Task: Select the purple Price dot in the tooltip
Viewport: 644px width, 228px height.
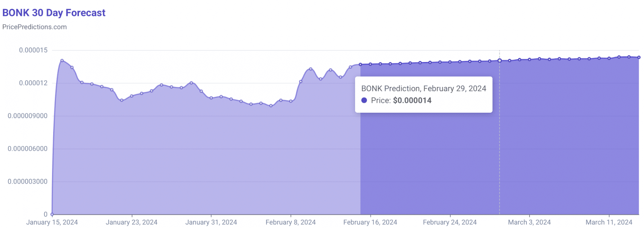Action: [x=364, y=100]
